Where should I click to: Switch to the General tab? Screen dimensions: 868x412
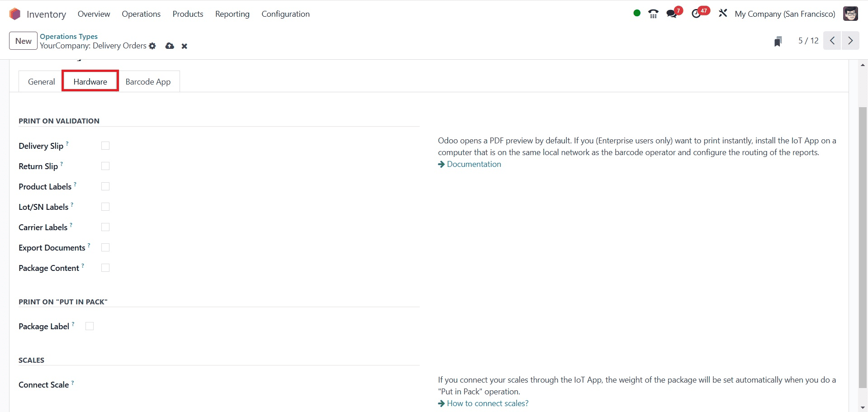41,82
